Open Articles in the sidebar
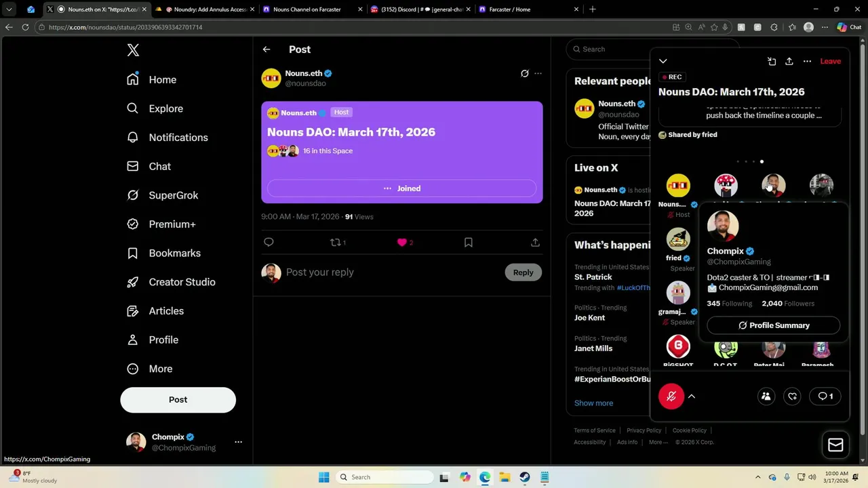The height and width of the screenshot is (488, 868). tap(155, 310)
